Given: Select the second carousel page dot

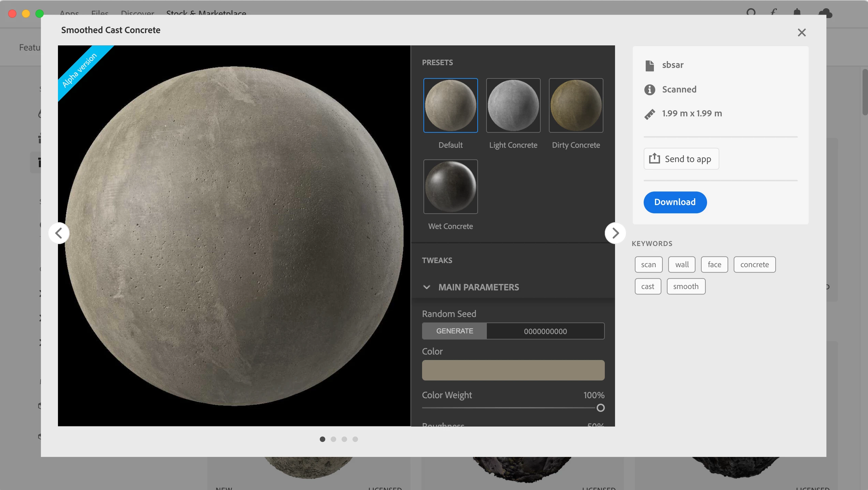Looking at the screenshot, I should (333, 439).
